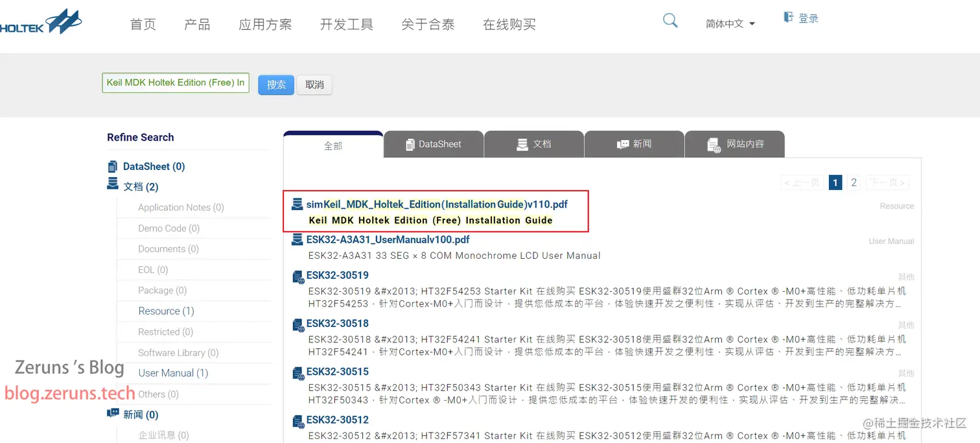Click icon beside ESK32-A3A31_UserManualv100.pdf
Screen dimensions: 980x443
pos(297,240)
